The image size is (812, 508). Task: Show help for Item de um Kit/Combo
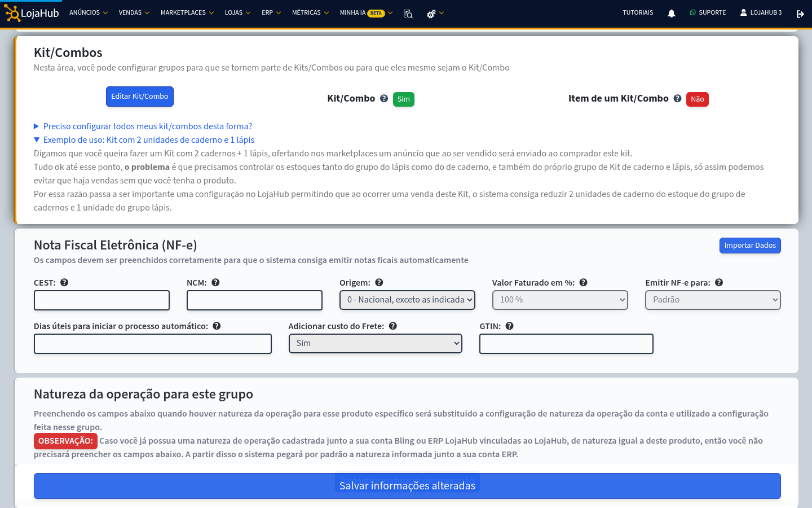point(677,98)
